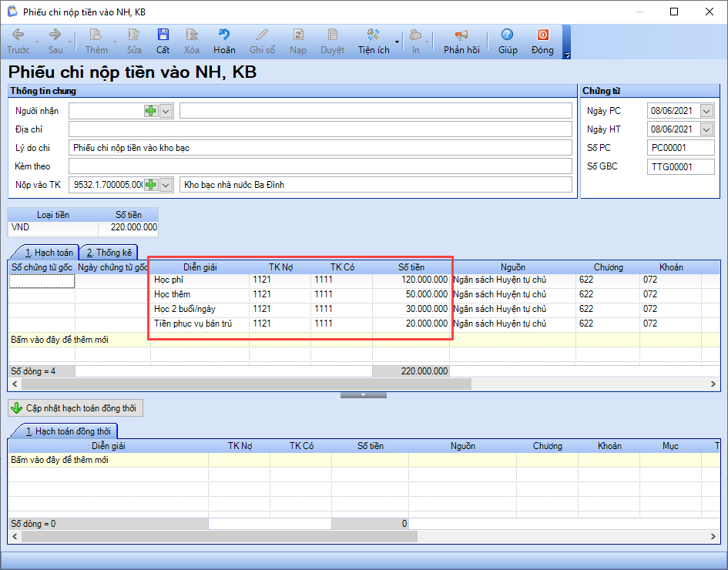Click green plus beside Nộp vào TK
Image resolution: width=728 pixels, height=570 pixels.
(150, 185)
